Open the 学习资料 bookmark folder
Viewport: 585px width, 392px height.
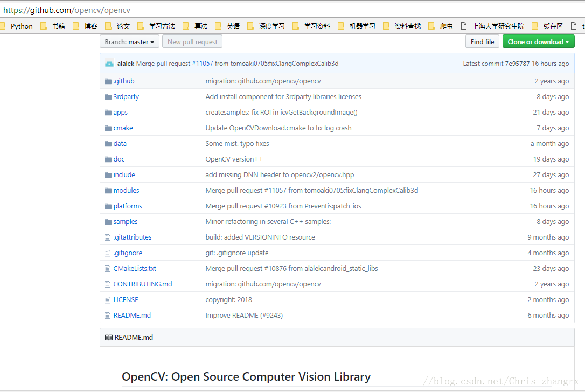pyautogui.click(x=312, y=26)
